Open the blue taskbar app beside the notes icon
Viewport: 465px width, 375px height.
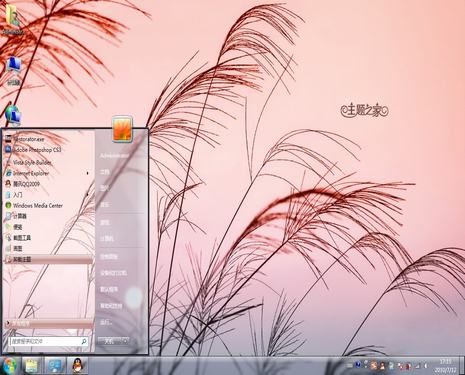(55, 366)
